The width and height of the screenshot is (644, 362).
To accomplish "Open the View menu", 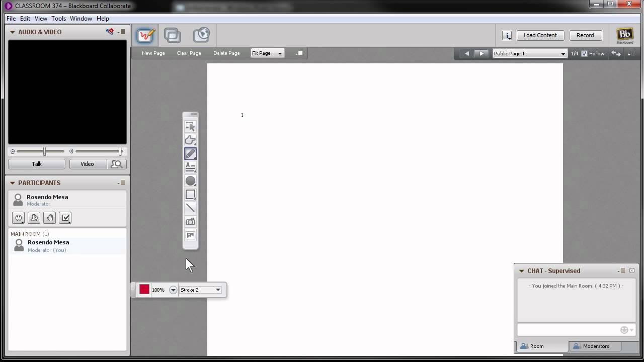I will 41,19.
